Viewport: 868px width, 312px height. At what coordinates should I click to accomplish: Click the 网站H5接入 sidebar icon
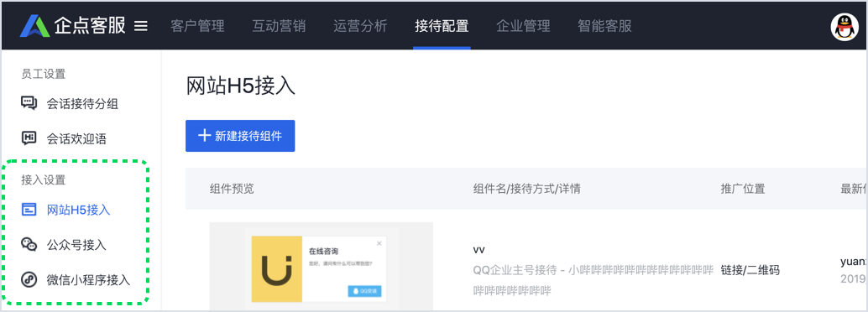click(29, 210)
